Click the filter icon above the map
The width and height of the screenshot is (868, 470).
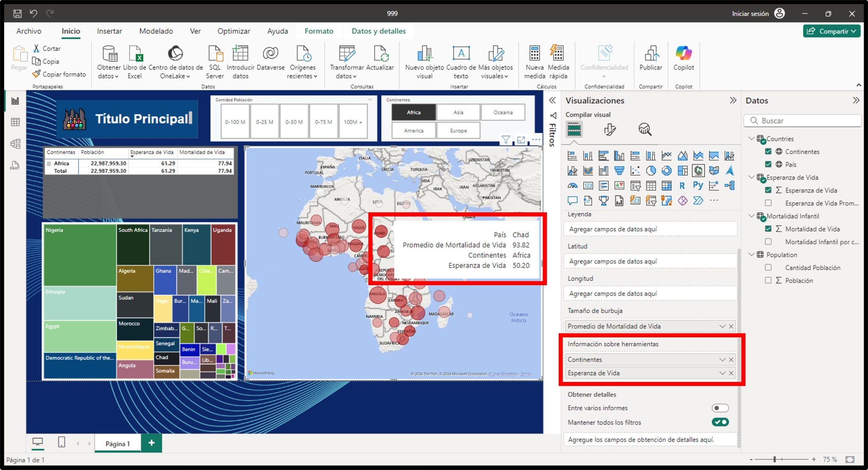pyautogui.click(x=506, y=139)
